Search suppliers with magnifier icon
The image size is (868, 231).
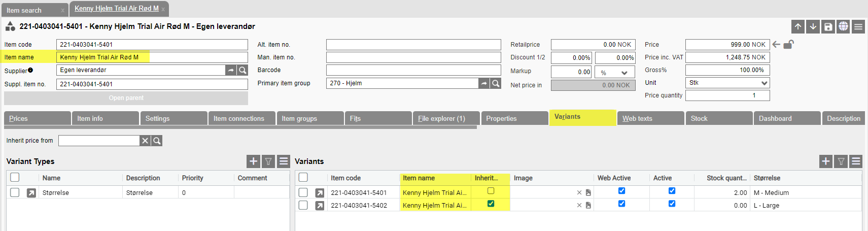coord(242,70)
